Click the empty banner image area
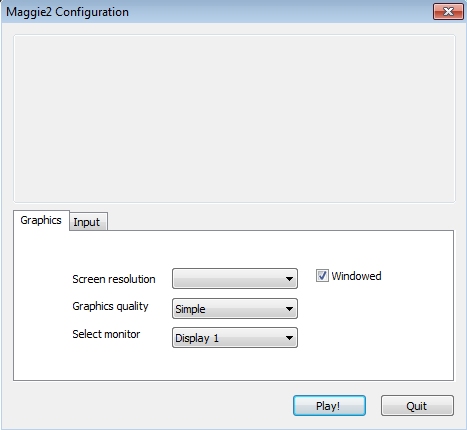Image resolution: width=467 pixels, height=430 pixels. click(x=234, y=119)
